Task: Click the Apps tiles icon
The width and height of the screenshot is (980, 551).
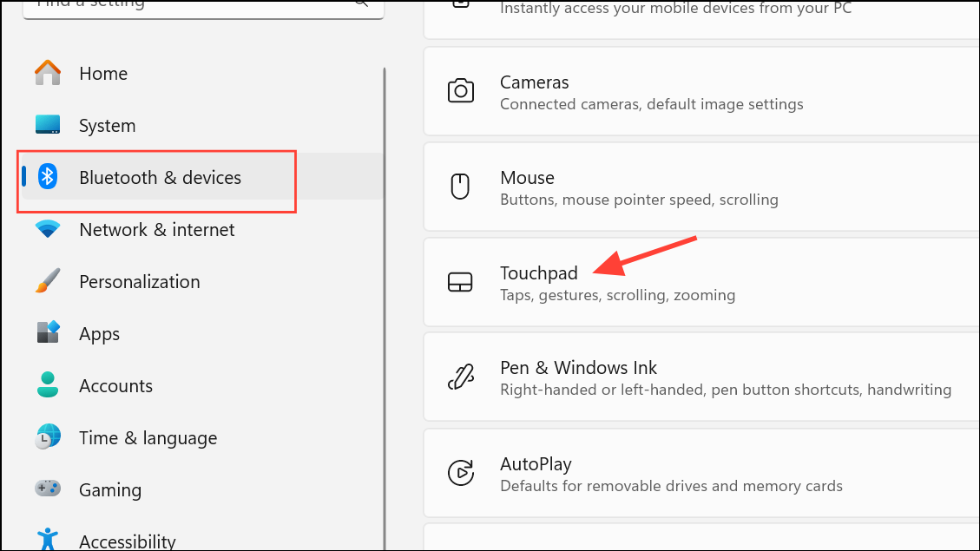Action: pos(48,333)
